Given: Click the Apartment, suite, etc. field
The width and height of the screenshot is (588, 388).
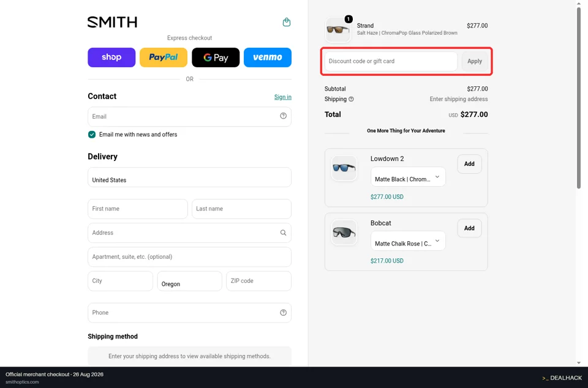Looking at the screenshot, I should click(189, 257).
